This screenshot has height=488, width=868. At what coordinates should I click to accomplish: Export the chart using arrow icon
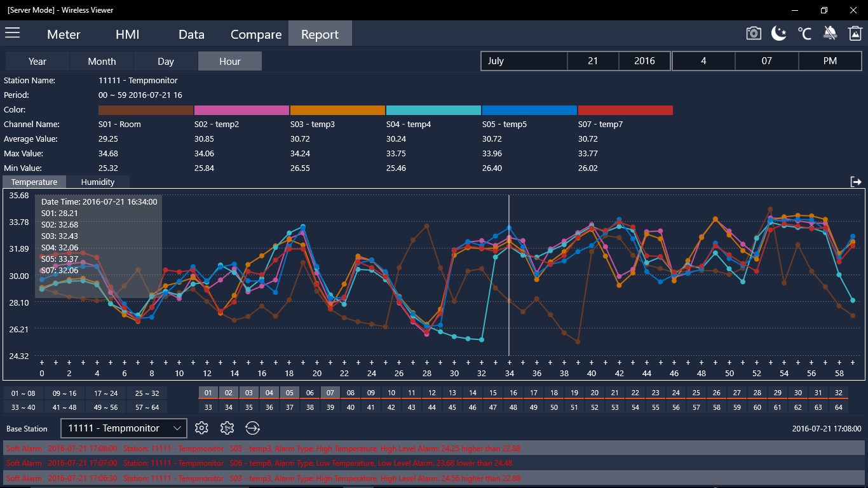tap(856, 182)
